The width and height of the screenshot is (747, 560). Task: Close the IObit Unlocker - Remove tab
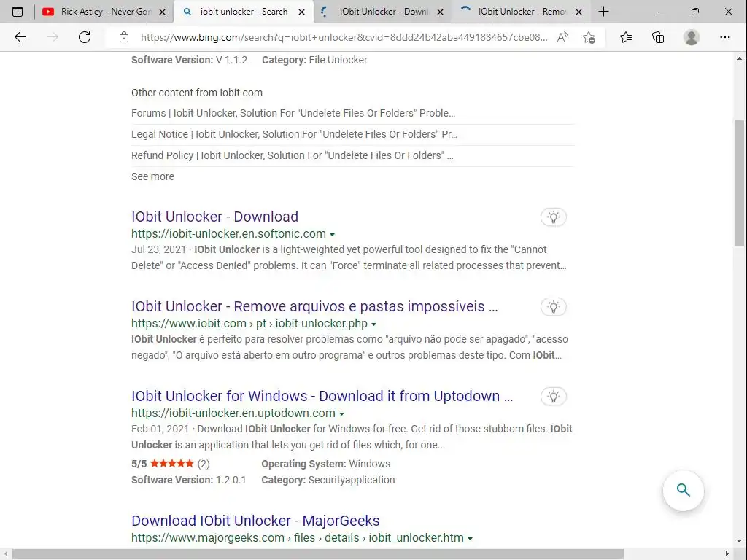click(578, 12)
